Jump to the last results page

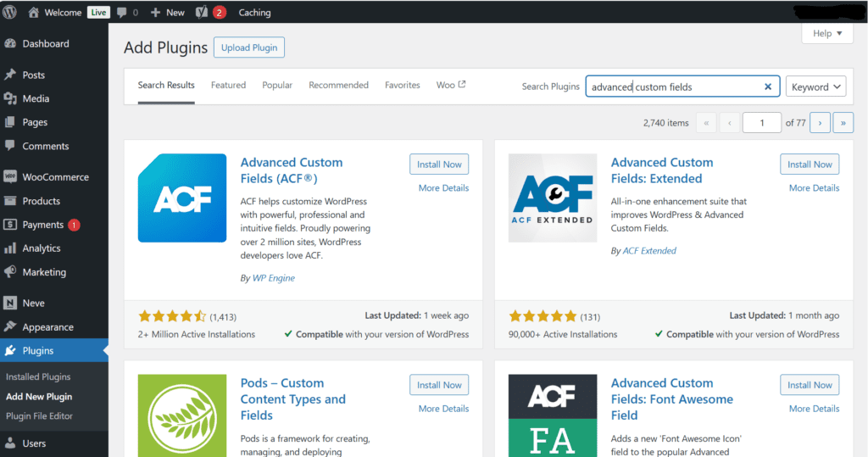point(843,122)
